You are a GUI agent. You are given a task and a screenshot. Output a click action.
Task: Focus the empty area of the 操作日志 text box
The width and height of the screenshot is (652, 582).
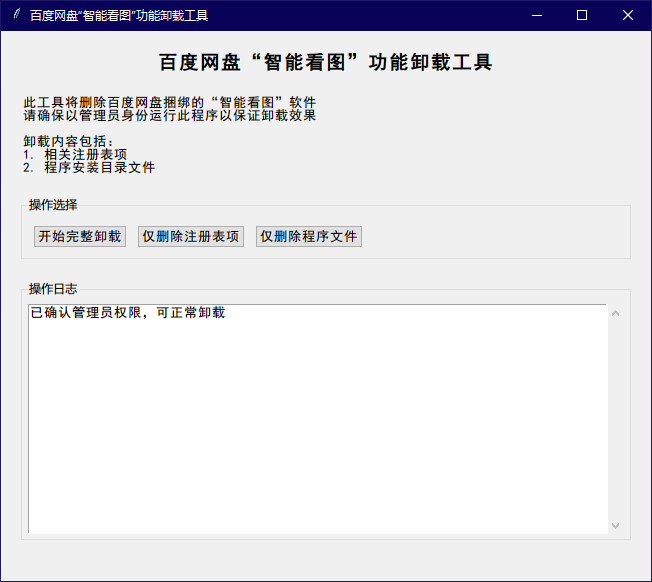coord(317,430)
